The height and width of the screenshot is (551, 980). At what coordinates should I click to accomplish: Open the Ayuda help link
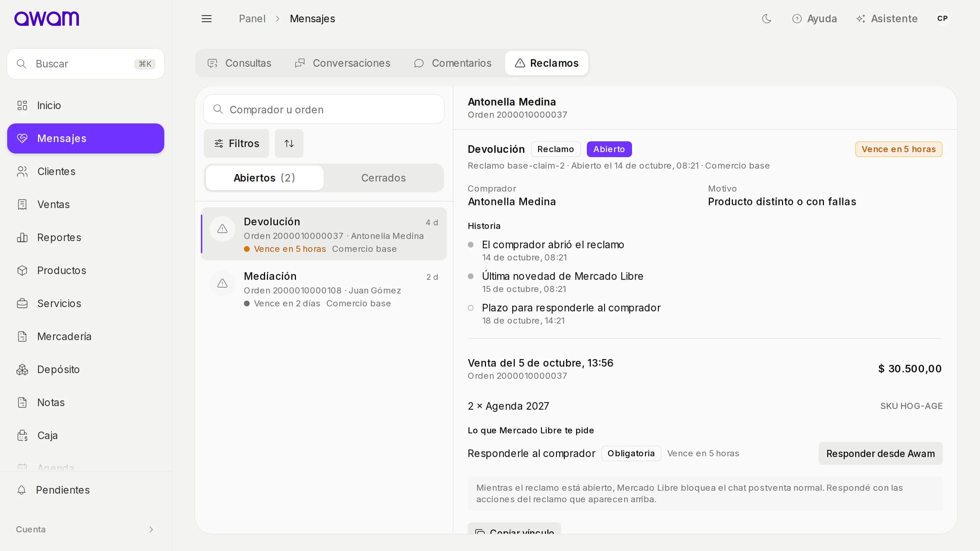pyautogui.click(x=815, y=19)
